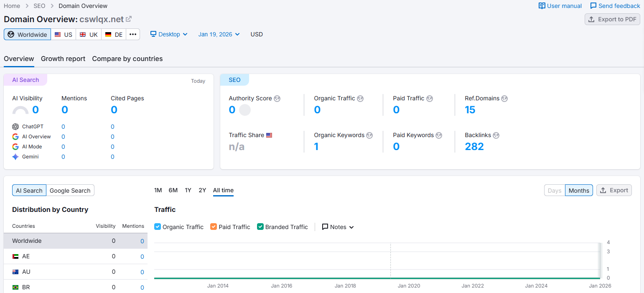
Task: Click the chart Export button
Action: tap(614, 190)
